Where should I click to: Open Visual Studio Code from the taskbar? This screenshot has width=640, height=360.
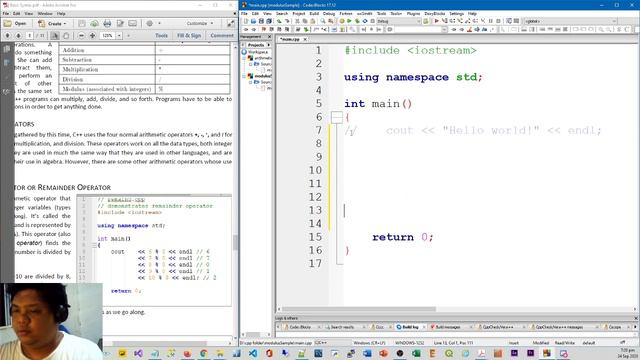pos(253,353)
